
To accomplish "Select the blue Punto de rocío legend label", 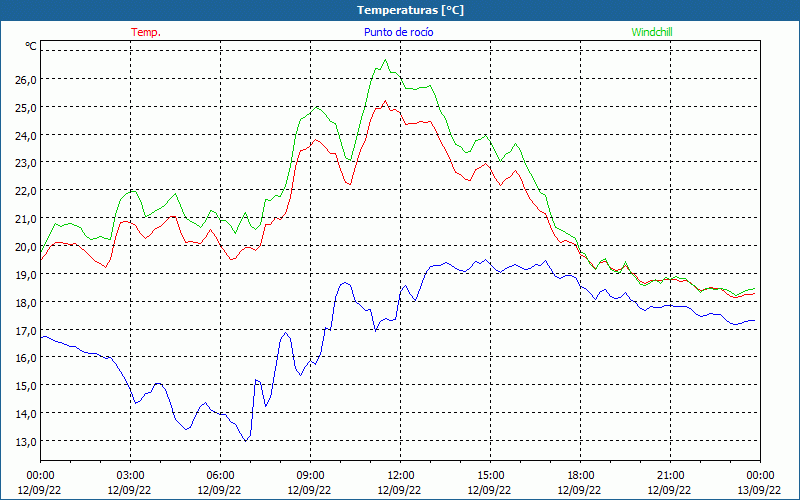I will [x=398, y=32].
